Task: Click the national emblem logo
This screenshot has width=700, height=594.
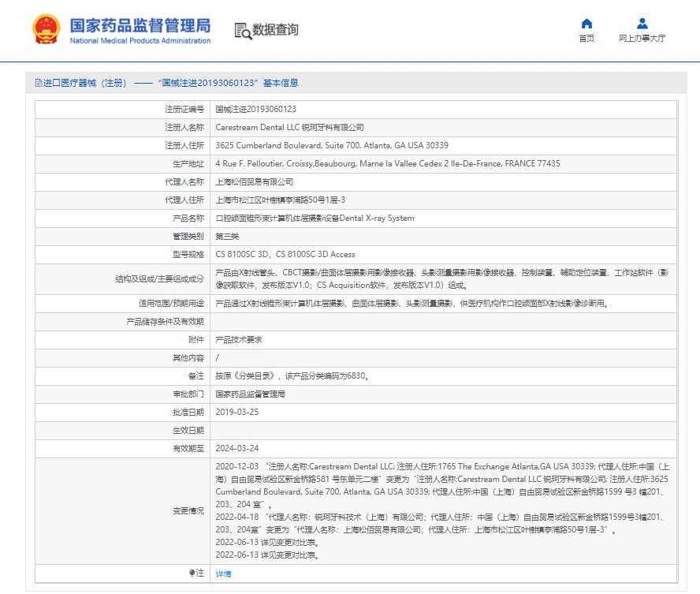Action: pos(46,29)
